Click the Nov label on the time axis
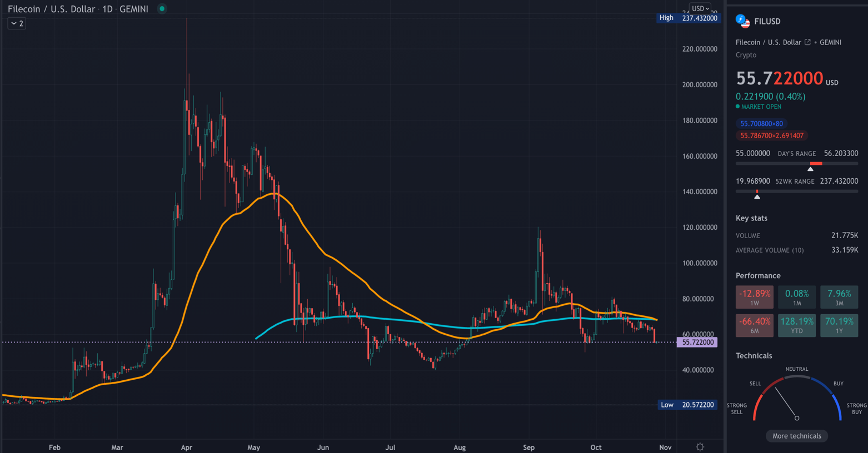868x453 pixels. [x=665, y=447]
